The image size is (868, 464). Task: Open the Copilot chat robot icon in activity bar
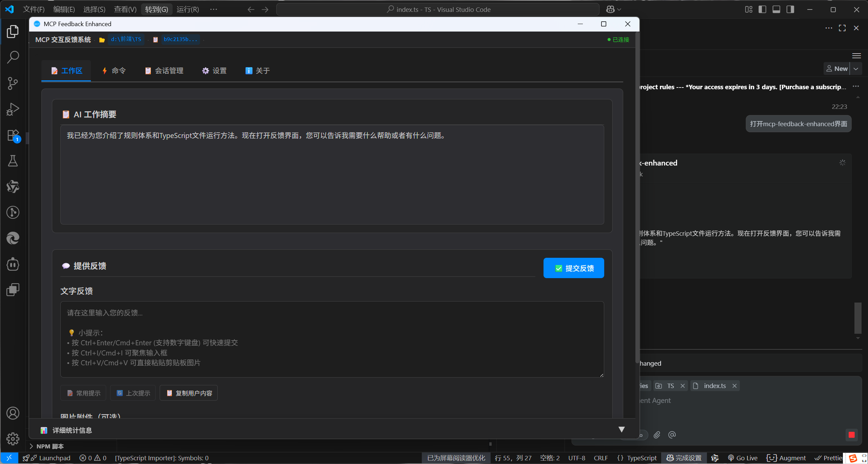point(13,264)
